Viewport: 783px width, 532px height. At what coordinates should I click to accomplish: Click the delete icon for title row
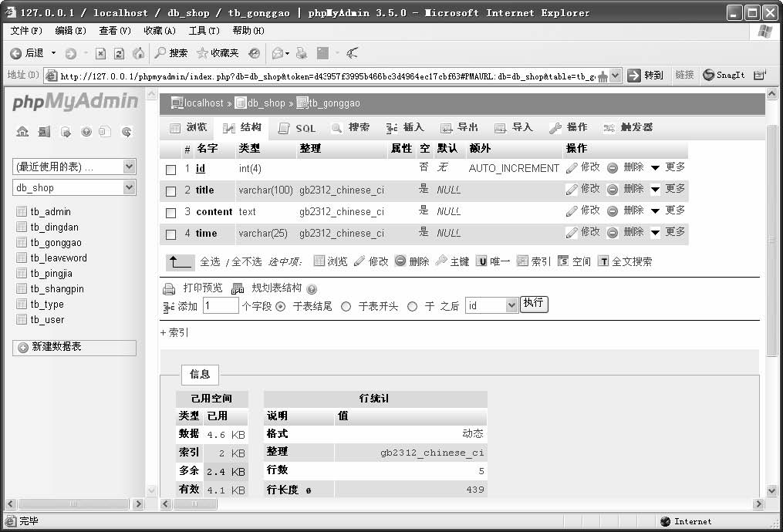pyautogui.click(x=613, y=190)
